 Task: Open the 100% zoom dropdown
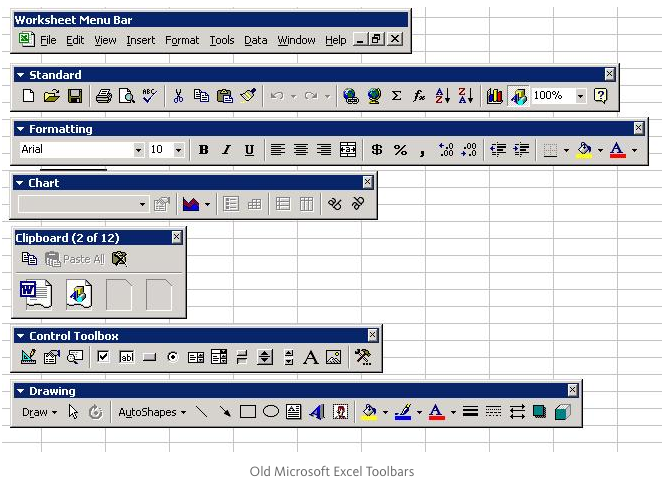coord(580,96)
